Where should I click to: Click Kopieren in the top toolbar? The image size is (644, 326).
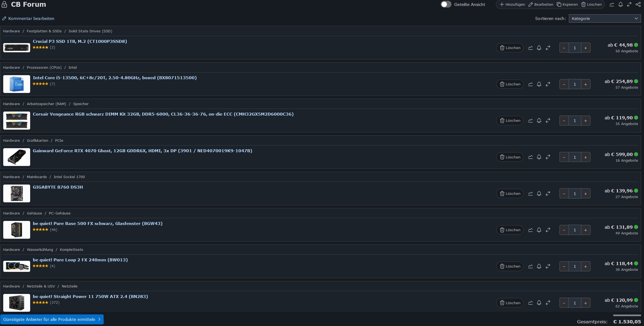(567, 5)
